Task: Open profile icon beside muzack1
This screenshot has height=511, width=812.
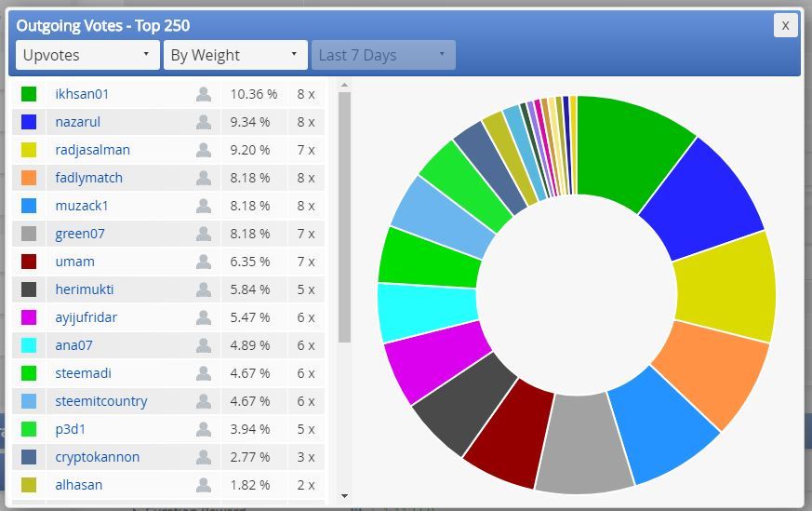Action: [x=204, y=207]
